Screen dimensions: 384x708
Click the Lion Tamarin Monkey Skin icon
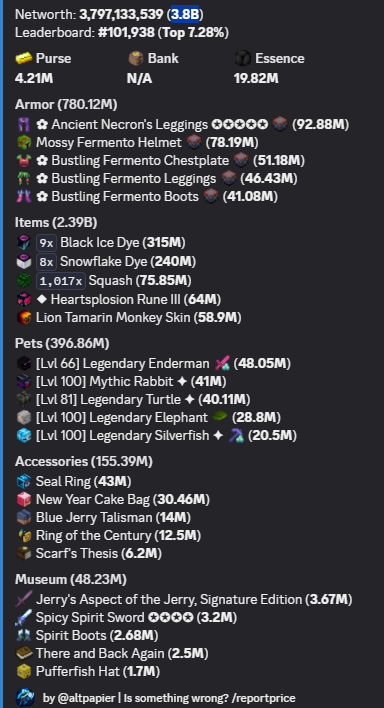(23, 318)
